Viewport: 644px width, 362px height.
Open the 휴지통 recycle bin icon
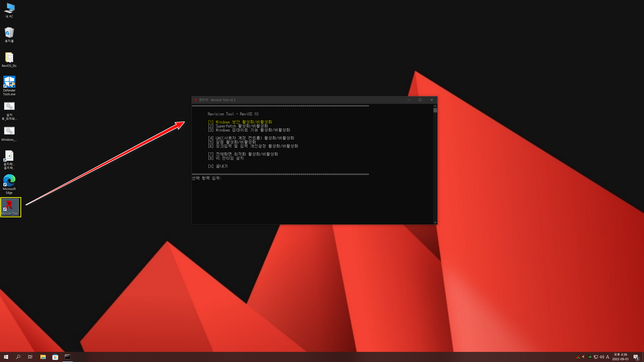pyautogui.click(x=9, y=35)
